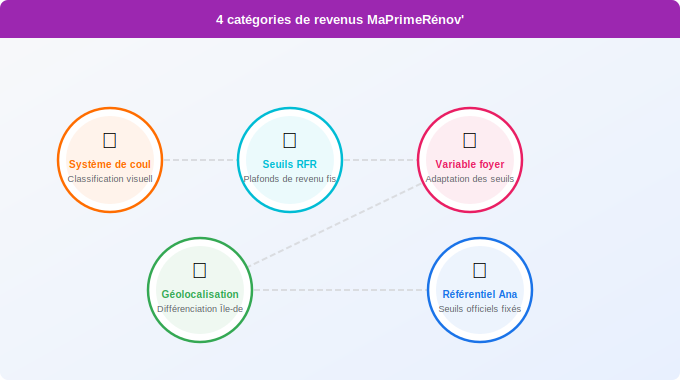Click the icon above Référentiel Ana
This screenshot has height=380, width=680.
(x=480, y=270)
